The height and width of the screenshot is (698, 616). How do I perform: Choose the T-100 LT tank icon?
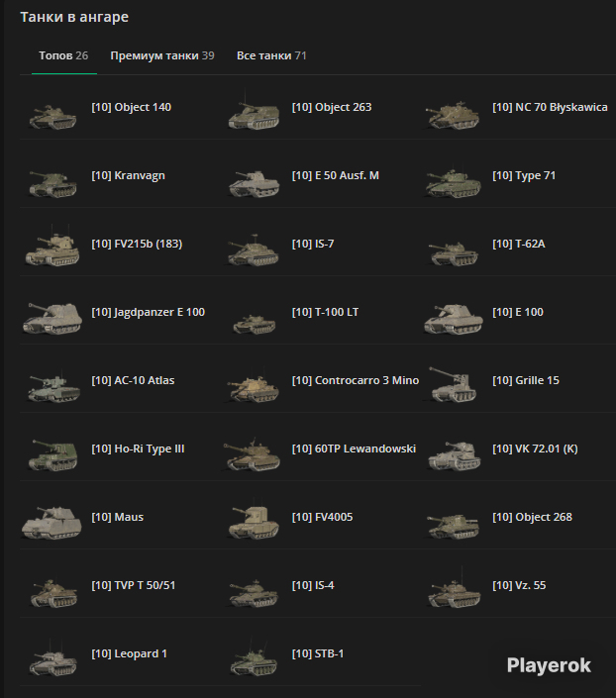[255, 324]
